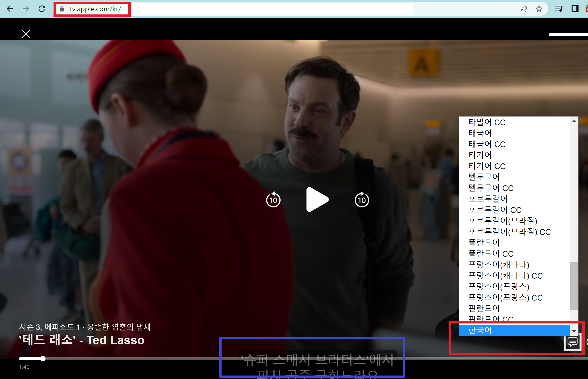Select 프랑스어(캐나다) subtitle option
Screen dimensions: 588x379
pos(514,265)
